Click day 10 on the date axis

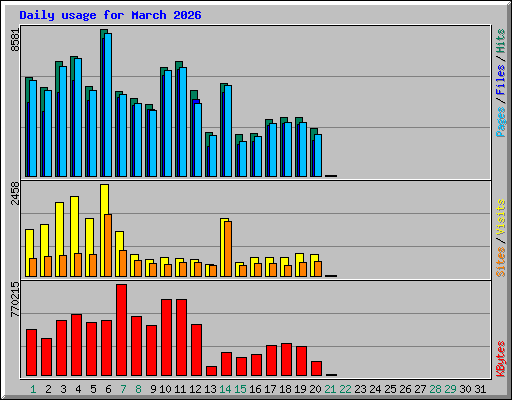click(165, 389)
